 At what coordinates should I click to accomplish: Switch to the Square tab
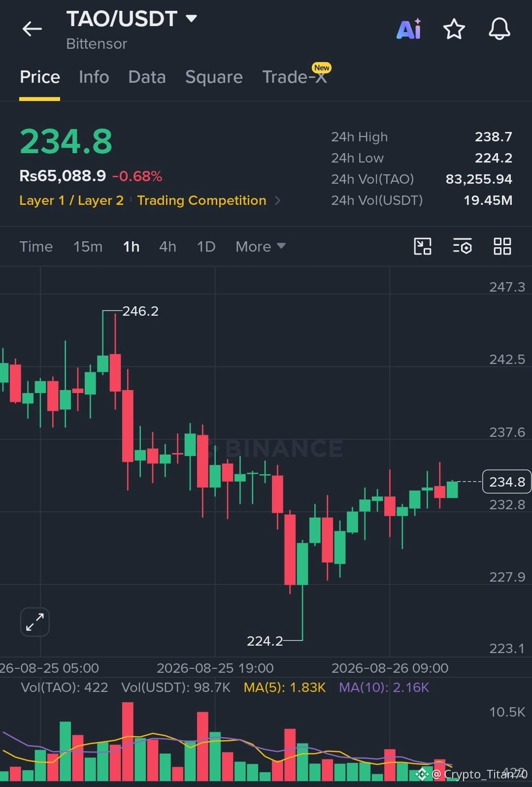tap(214, 77)
